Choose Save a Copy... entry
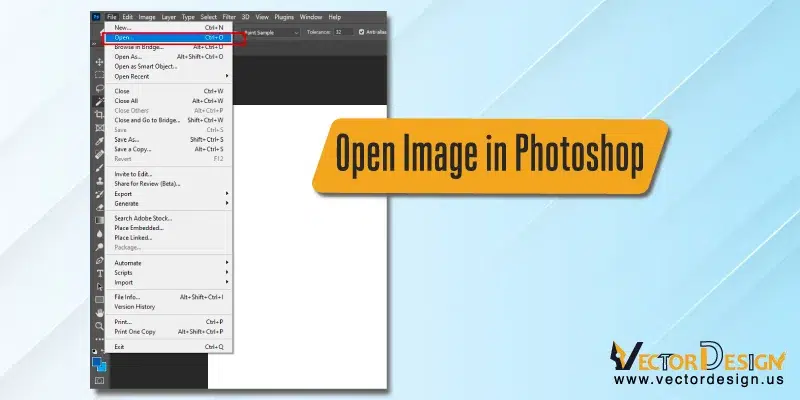 (x=169, y=149)
